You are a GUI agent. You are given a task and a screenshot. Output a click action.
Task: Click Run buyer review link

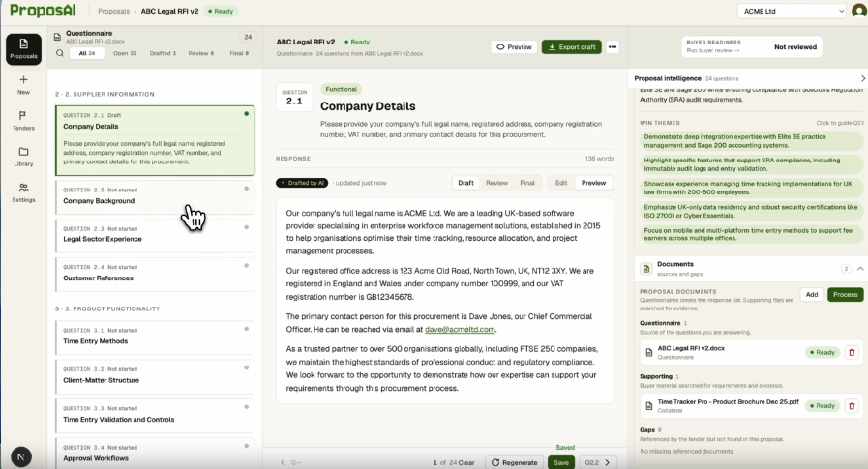(x=713, y=51)
